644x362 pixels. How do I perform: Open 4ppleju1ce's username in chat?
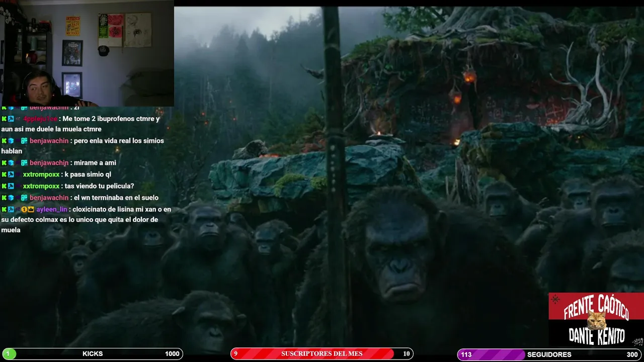point(40,119)
